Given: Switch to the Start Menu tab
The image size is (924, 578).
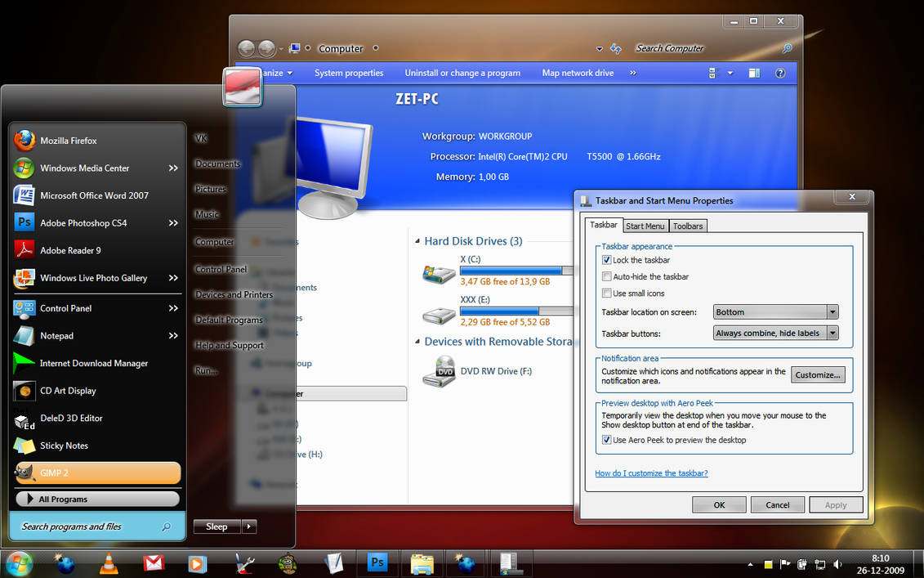Looking at the screenshot, I should tap(645, 226).
